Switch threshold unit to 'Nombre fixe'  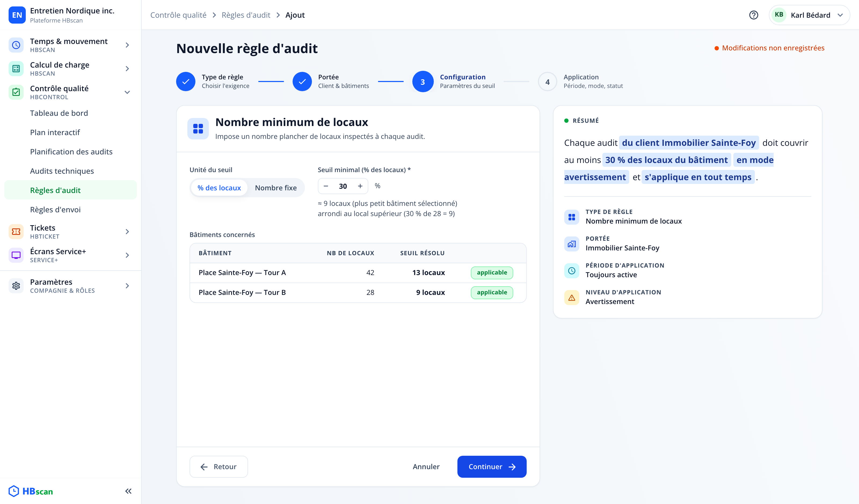pyautogui.click(x=276, y=188)
